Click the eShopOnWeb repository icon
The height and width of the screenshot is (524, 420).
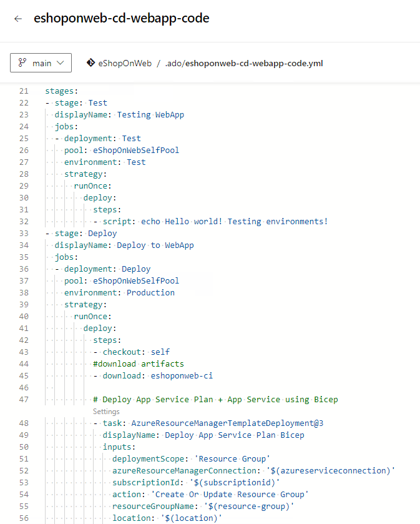point(90,62)
